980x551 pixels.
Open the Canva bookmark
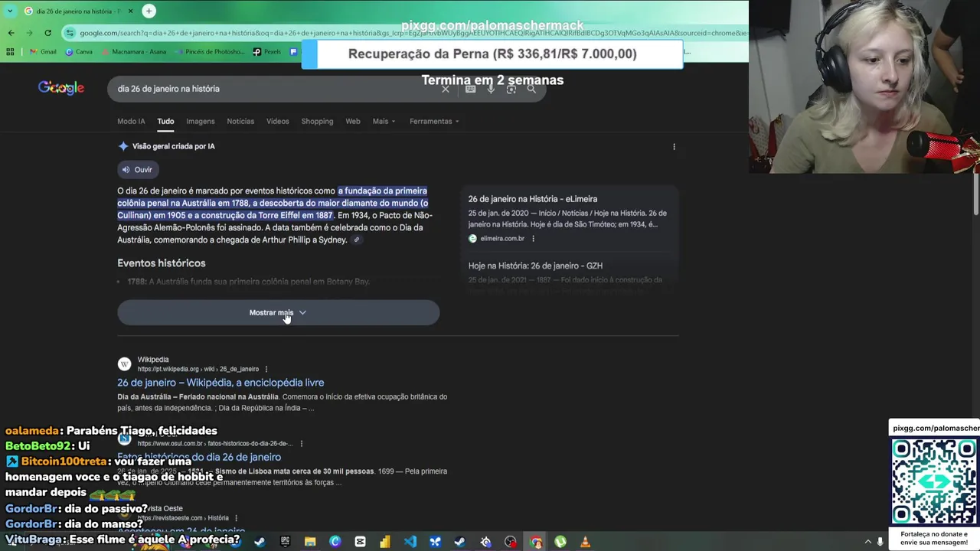(79, 52)
